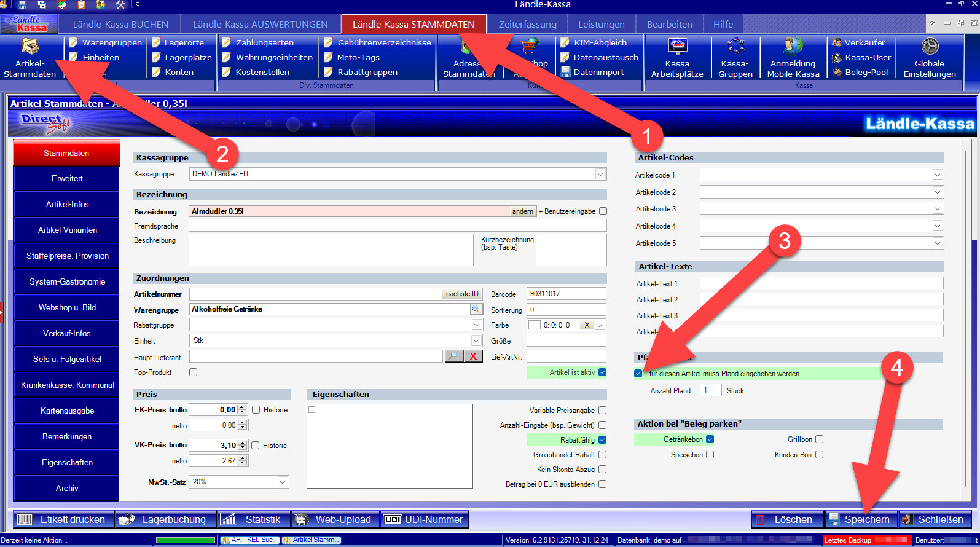Toggle Pfand eingehoben werden checkbox
980x547 pixels.
coord(638,374)
